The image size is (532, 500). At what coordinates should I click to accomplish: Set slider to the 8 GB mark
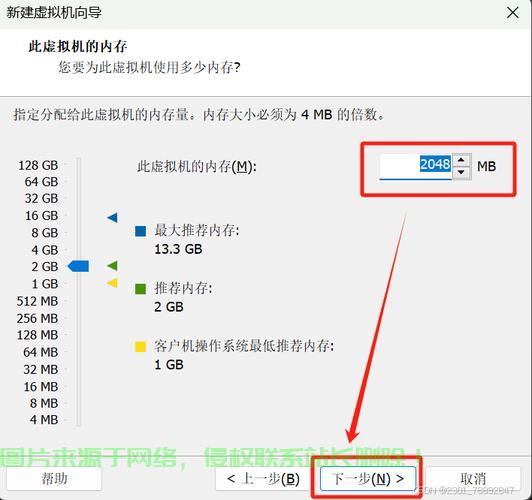click(78, 233)
